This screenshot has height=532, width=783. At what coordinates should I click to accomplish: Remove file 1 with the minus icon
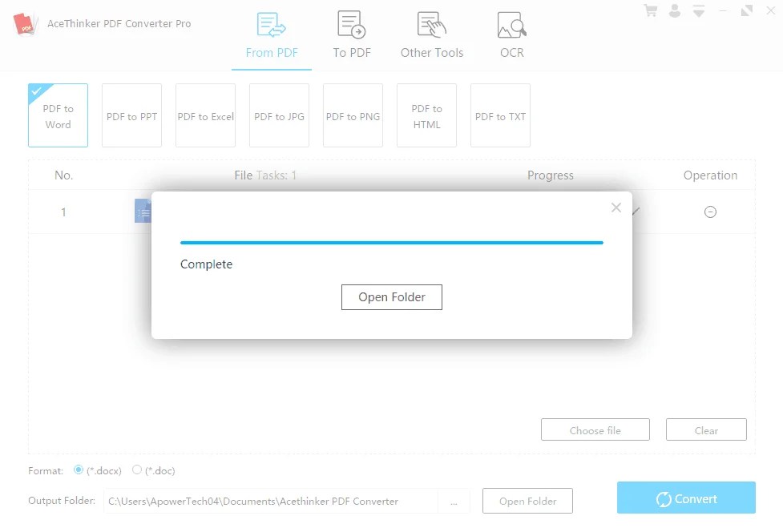click(710, 212)
